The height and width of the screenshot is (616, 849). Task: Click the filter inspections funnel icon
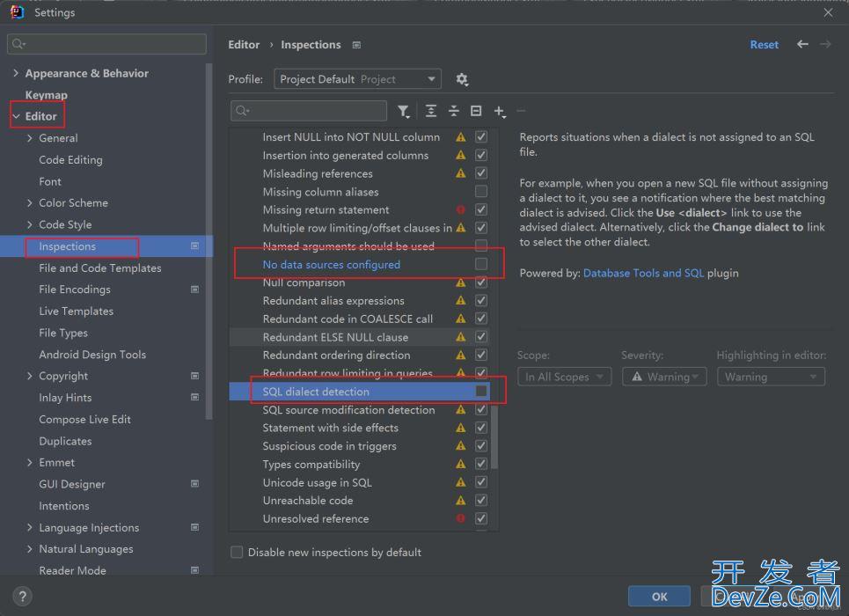(x=403, y=111)
